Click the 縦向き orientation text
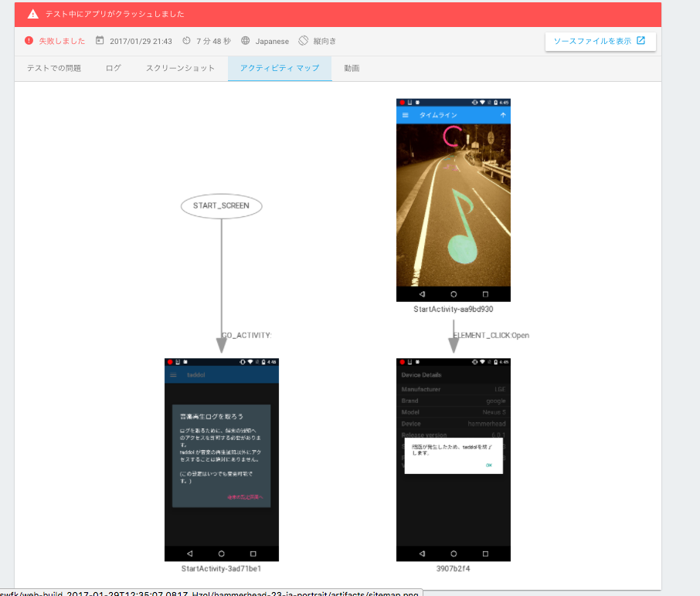The image size is (700, 596). (325, 42)
